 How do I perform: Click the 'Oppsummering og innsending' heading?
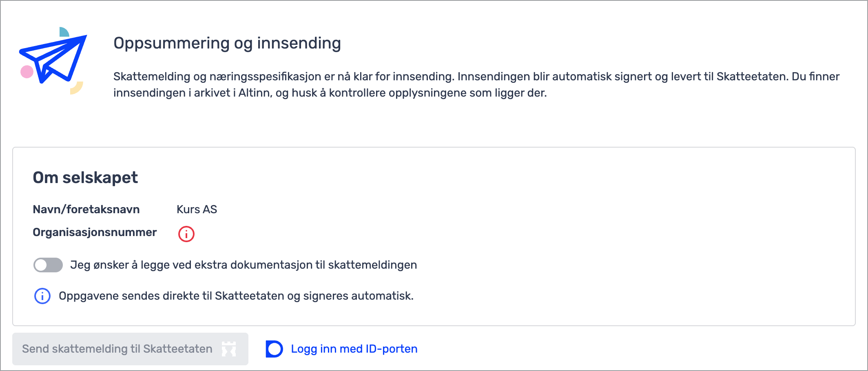click(227, 43)
